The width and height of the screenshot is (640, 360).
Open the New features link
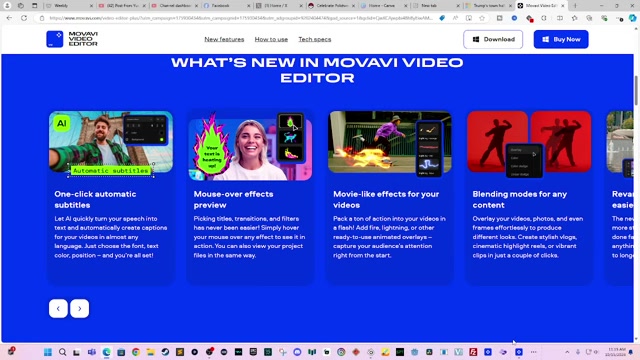(224, 39)
